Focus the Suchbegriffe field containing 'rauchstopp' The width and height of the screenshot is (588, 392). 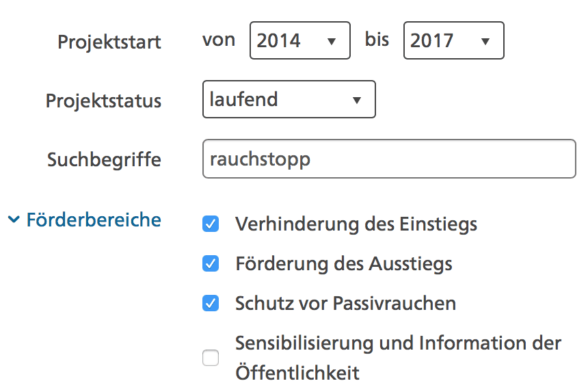point(389,159)
